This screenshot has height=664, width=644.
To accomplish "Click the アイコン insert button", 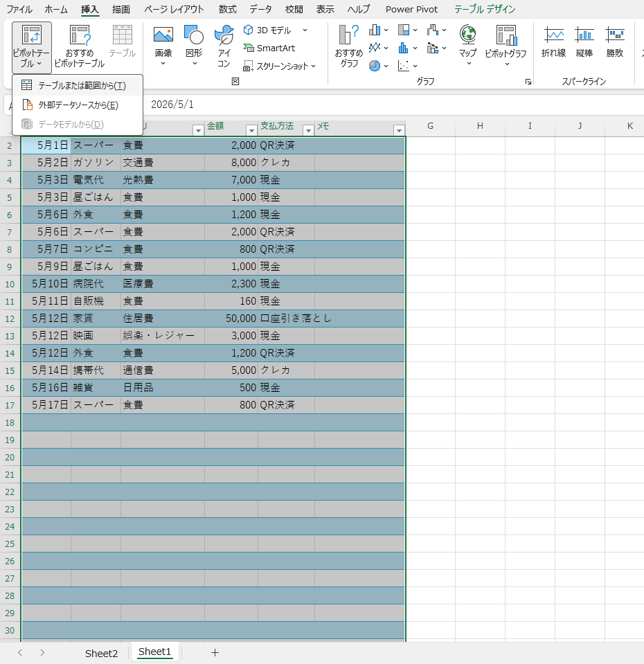I will pyautogui.click(x=224, y=47).
